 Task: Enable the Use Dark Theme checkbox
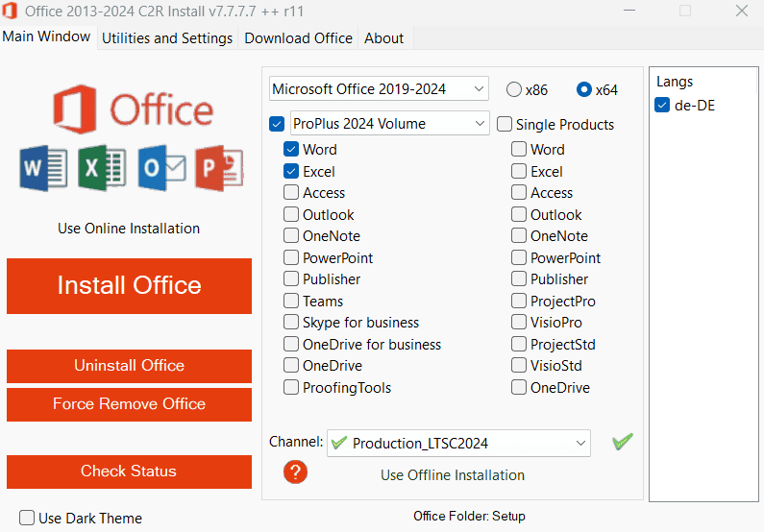[x=27, y=518]
